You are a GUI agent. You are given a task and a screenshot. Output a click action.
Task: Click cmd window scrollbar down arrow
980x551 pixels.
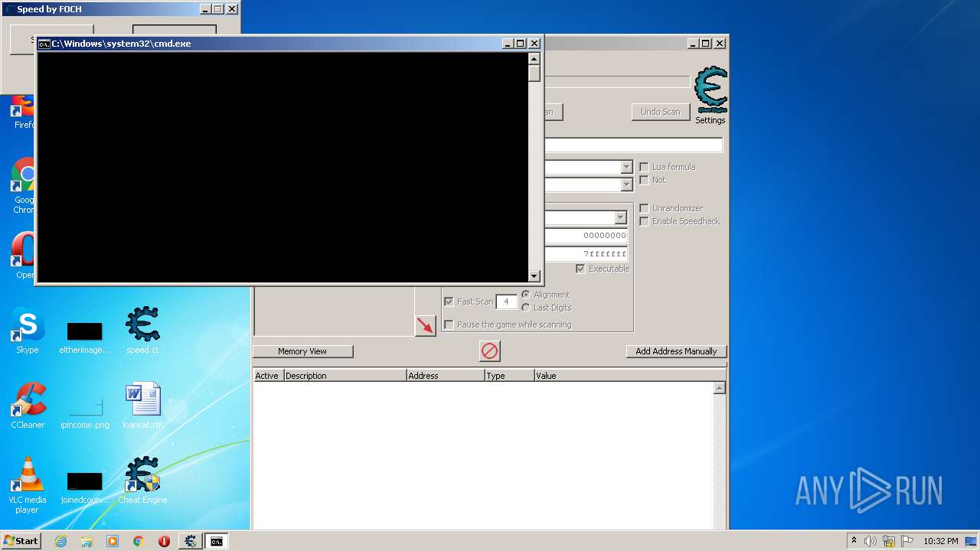tap(534, 276)
